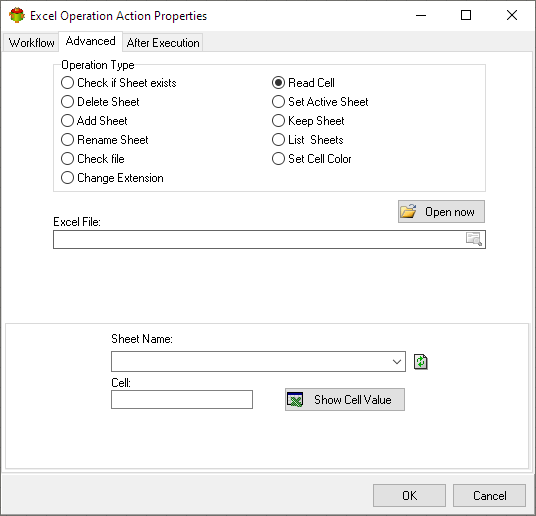Image resolution: width=536 pixels, height=516 pixels.
Task: Choose Set Active Sheet option
Action: (320, 102)
